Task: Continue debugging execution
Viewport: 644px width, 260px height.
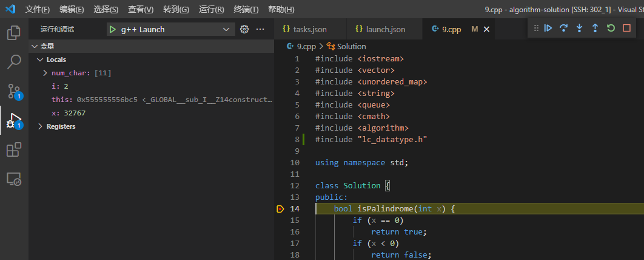Action: coord(548,28)
